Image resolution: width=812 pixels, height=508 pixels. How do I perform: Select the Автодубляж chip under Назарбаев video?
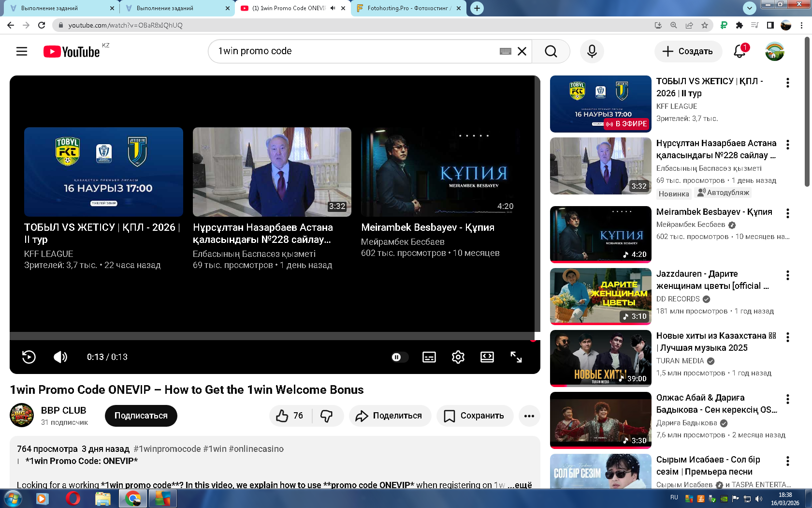pos(723,193)
